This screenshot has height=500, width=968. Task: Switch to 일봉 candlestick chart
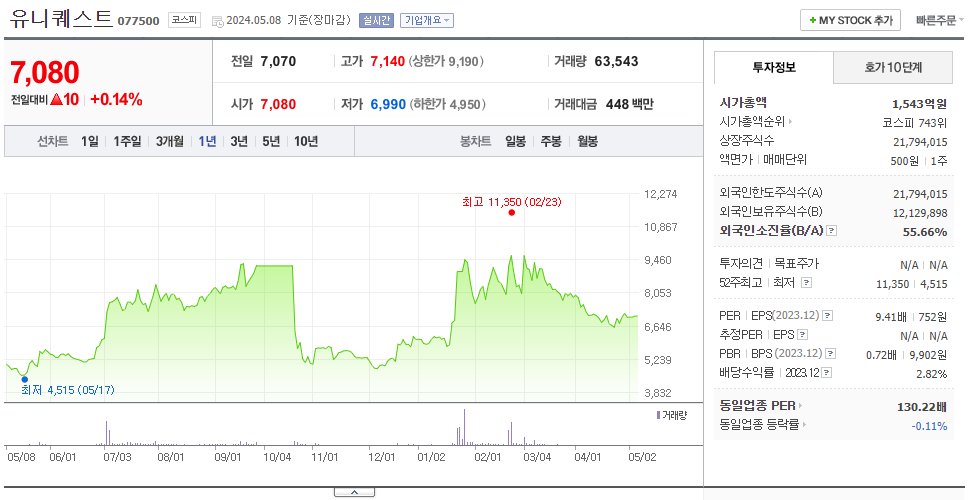pyautogui.click(x=515, y=142)
